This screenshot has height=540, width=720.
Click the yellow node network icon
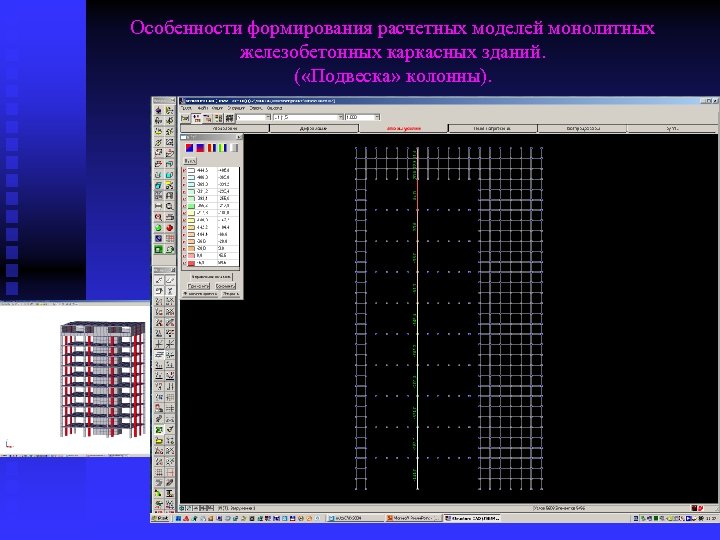click(170, 186)
